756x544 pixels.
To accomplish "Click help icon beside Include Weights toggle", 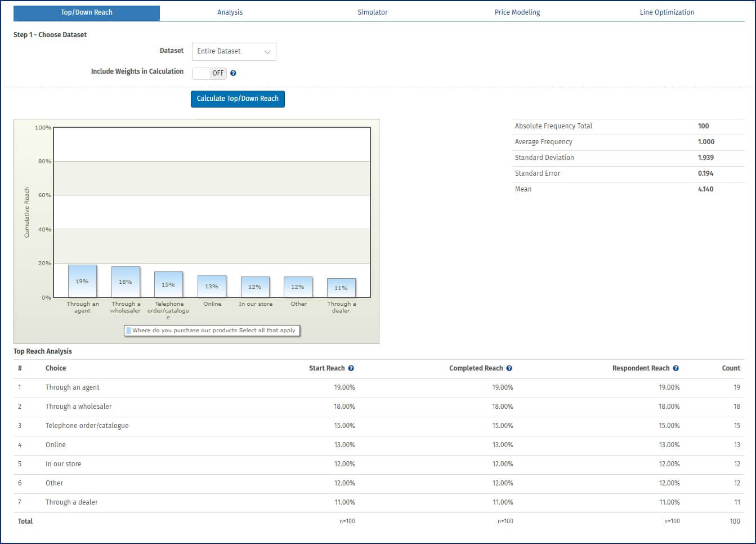I will coord(233,73).
